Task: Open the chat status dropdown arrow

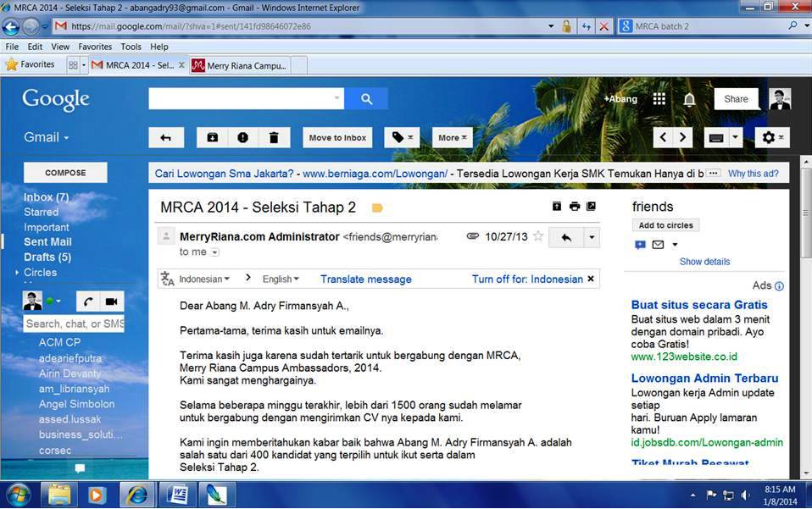Action: pyautogui.click(x=58, y=301)
